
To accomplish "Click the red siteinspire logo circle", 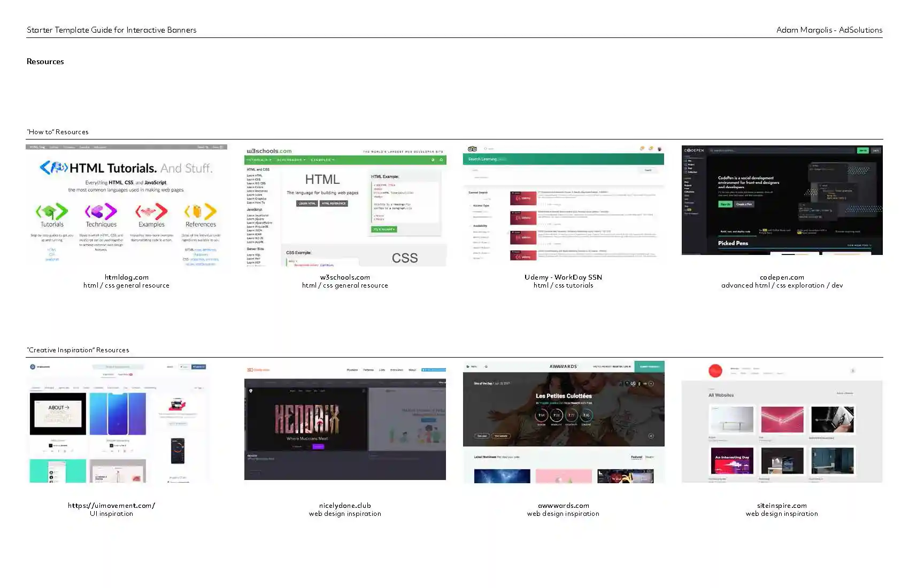I will (715, 370).
